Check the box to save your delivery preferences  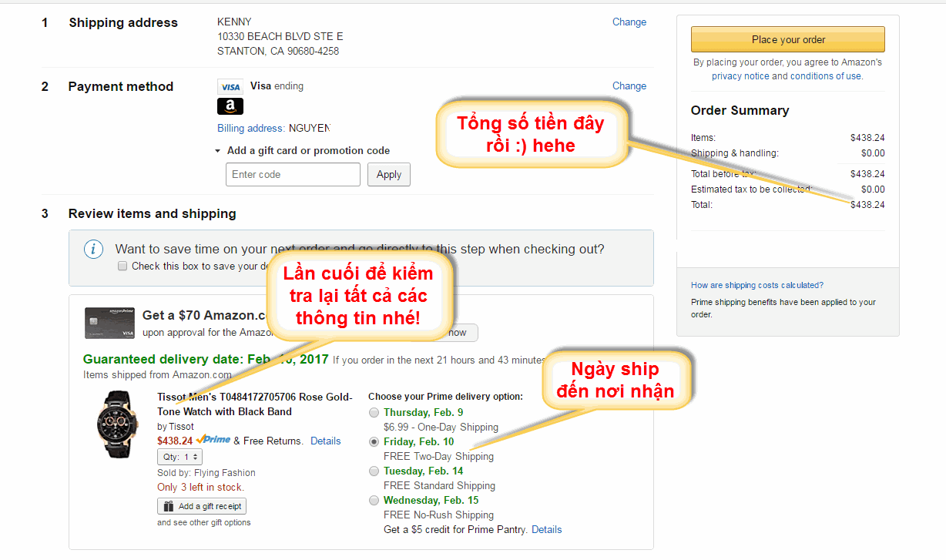122,266
